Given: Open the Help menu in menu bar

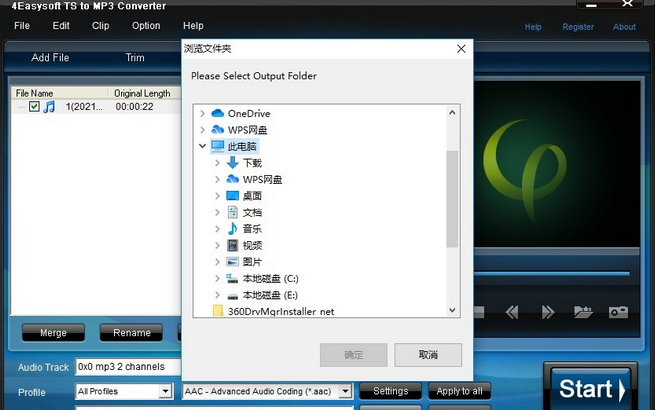Looking at the screenshot, I should pyautogui.click(x=193, y=26).
